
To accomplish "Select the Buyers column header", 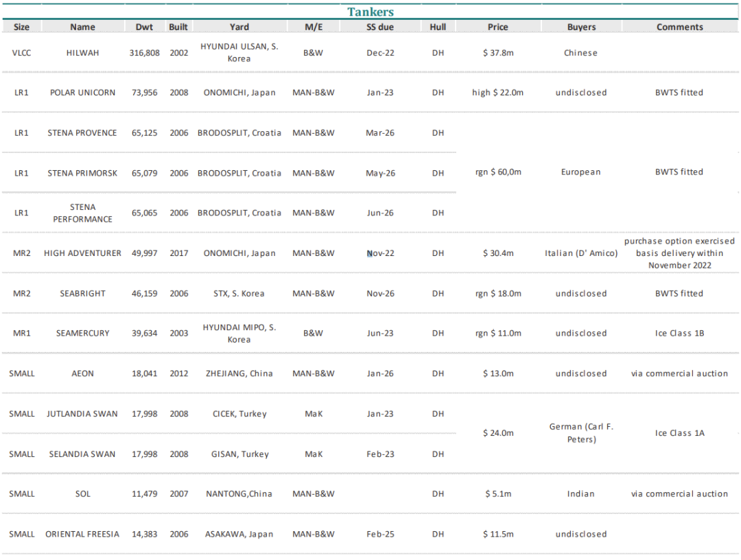I will pyautogui.click(x=581, y=27).
